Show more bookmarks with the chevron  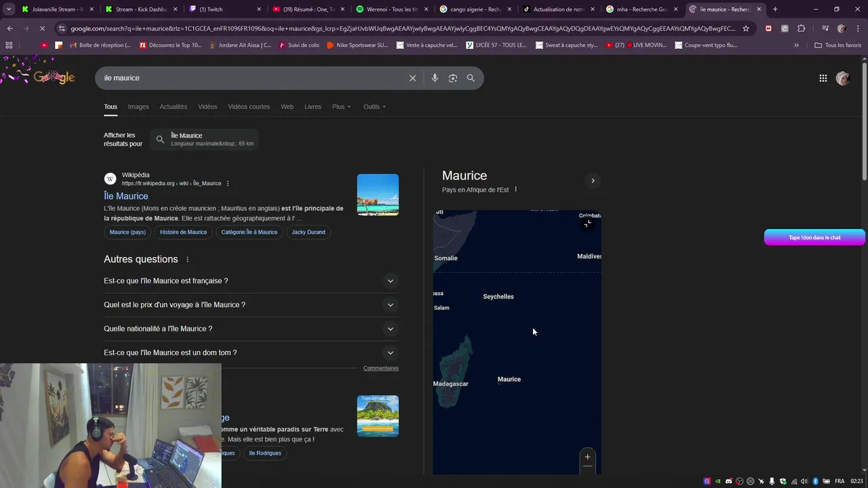click(x=796, y=45)
